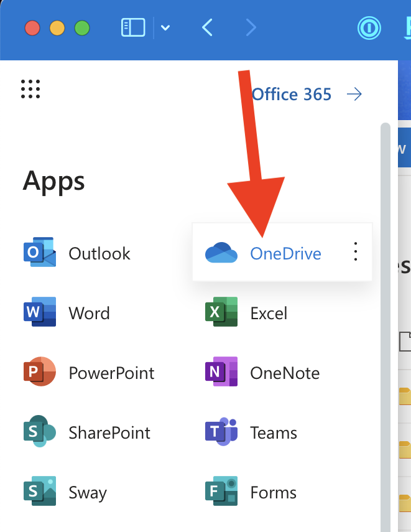
Task: Open the OneDrive more options menu
Action: click(356, 252)
